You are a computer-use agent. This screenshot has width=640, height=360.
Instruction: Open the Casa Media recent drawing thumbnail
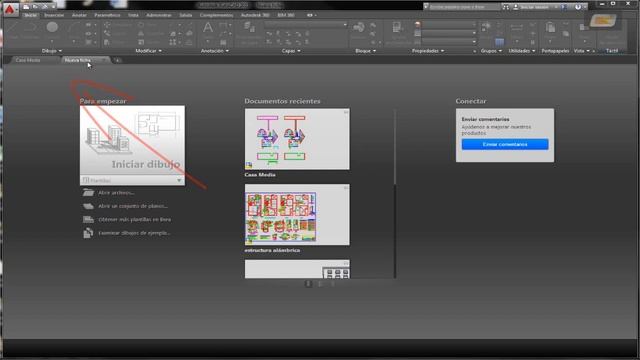297,139
